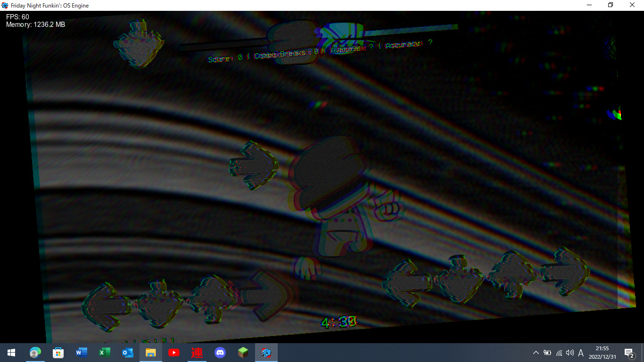Open Word from the taskbar
The image size is (644, 362).
tap(81, 353)
